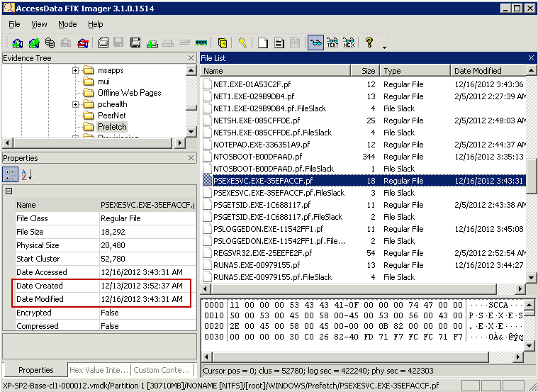Click the Add Evidence Item toolbar icon
The image size is (538, 392).
pos(17,43)
